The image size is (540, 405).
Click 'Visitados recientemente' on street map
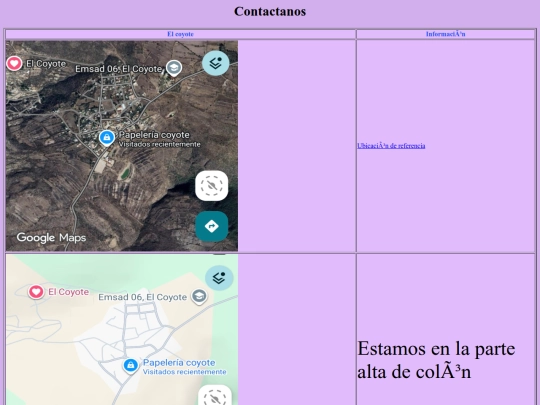point(185,372)
